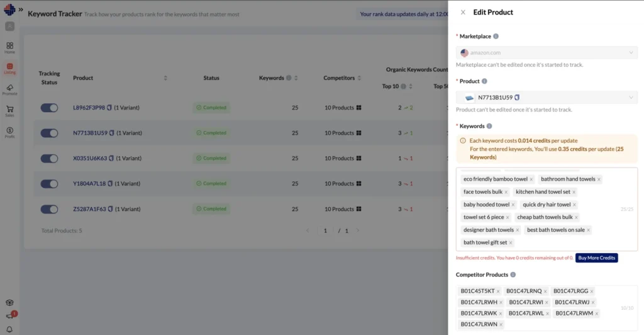Screen dimensions: 644x335
Task: Copy the N7713B1U59 ASIN in Product field
Action: click(517, 98)
